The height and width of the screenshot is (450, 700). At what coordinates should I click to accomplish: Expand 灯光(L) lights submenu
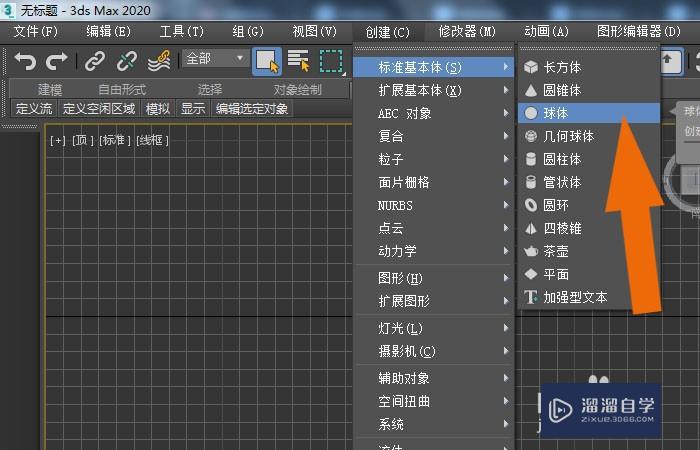coord(433,329)
